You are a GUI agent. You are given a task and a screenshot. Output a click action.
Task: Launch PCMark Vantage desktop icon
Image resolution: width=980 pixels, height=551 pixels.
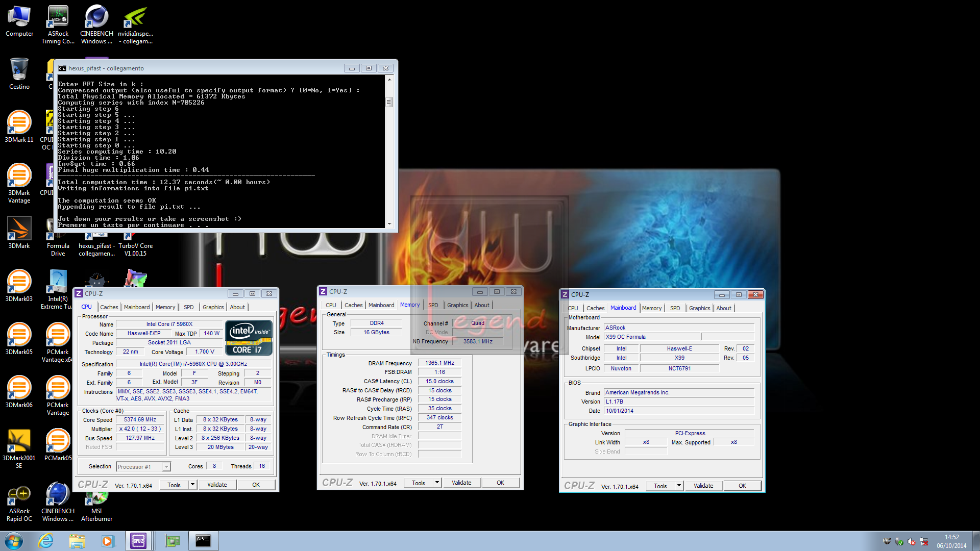(58, 395)
